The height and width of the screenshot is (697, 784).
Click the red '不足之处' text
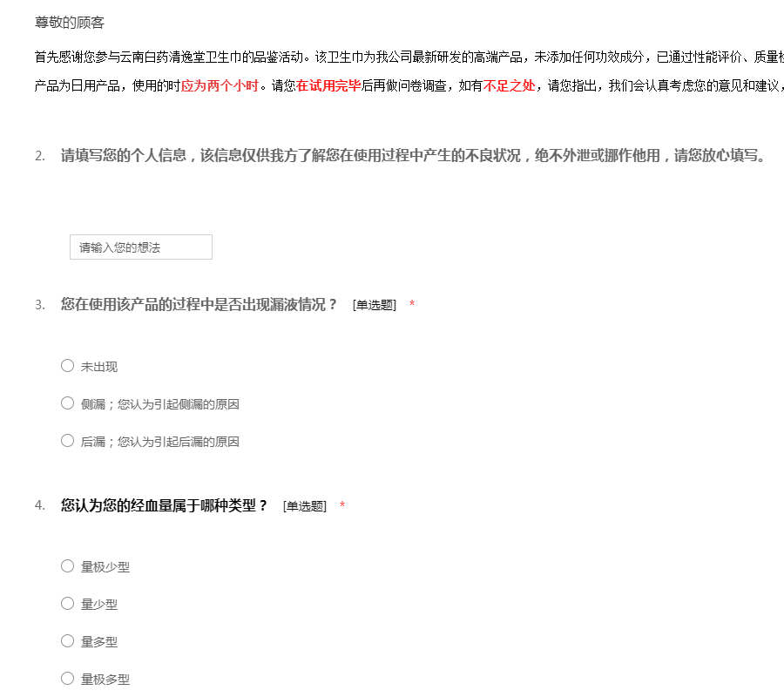coord(509,86)
